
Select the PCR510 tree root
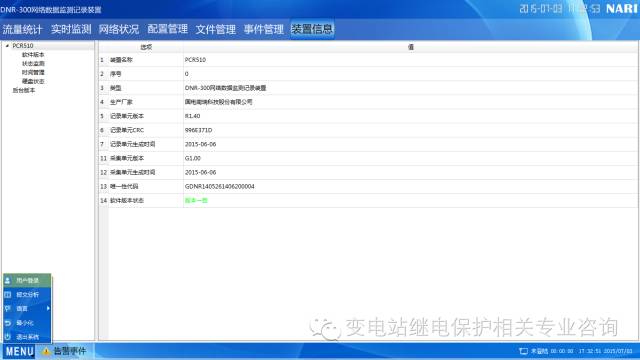pyautogui.click(x=23, y=46)
